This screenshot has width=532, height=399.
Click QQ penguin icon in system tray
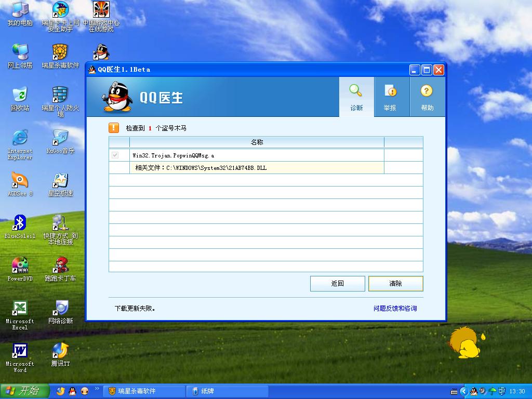click(474, 391)
